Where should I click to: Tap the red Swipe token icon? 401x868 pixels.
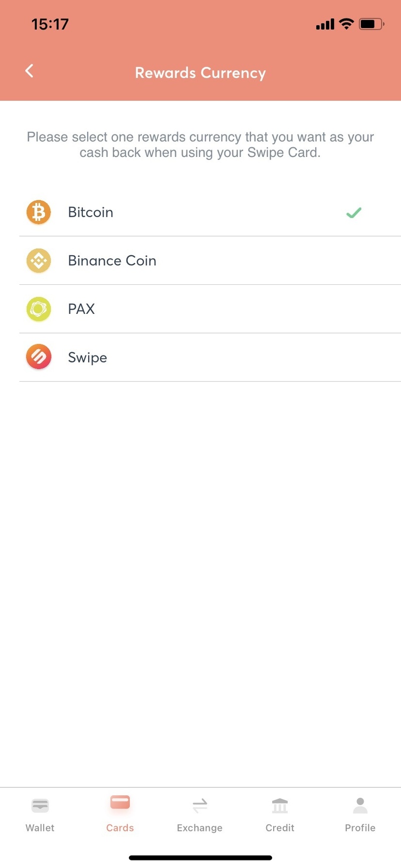tap(39, 357)
